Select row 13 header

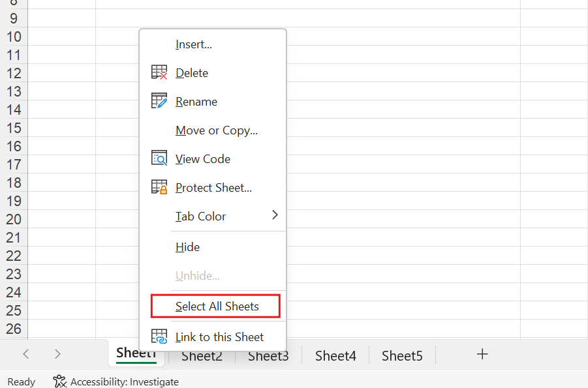(x=14, y=91)
